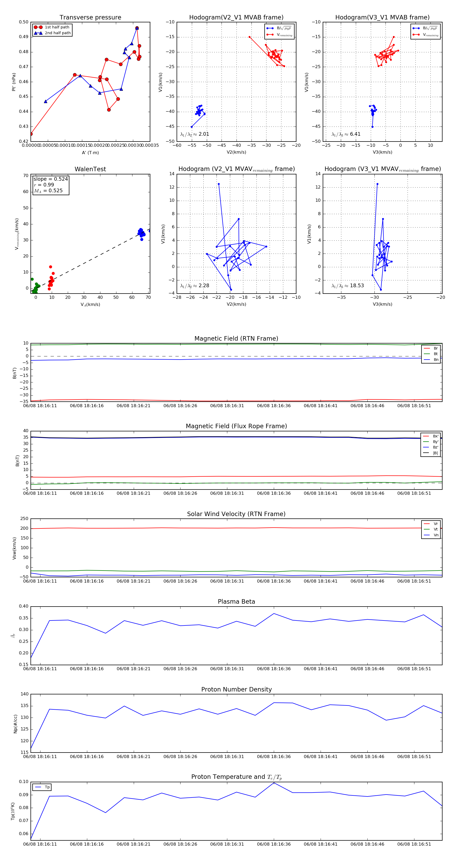Select the "Hodogram(V3_V1 MVAB frame)" title
The image size is (473, 868).
382,18
